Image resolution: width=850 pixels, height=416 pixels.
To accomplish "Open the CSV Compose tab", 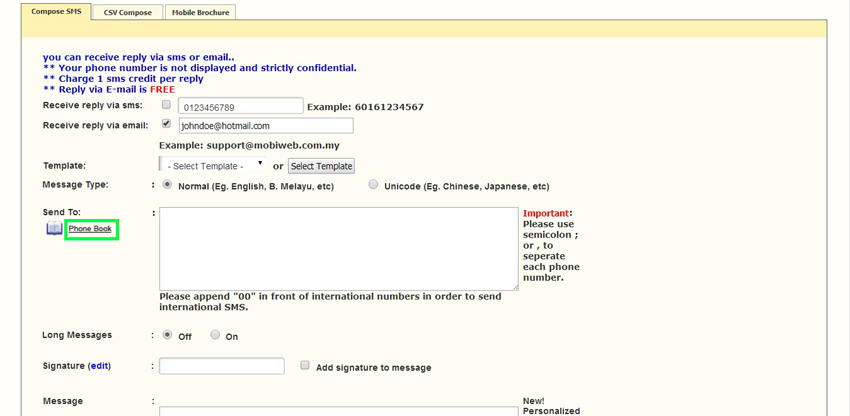I will tap(128, 12).
